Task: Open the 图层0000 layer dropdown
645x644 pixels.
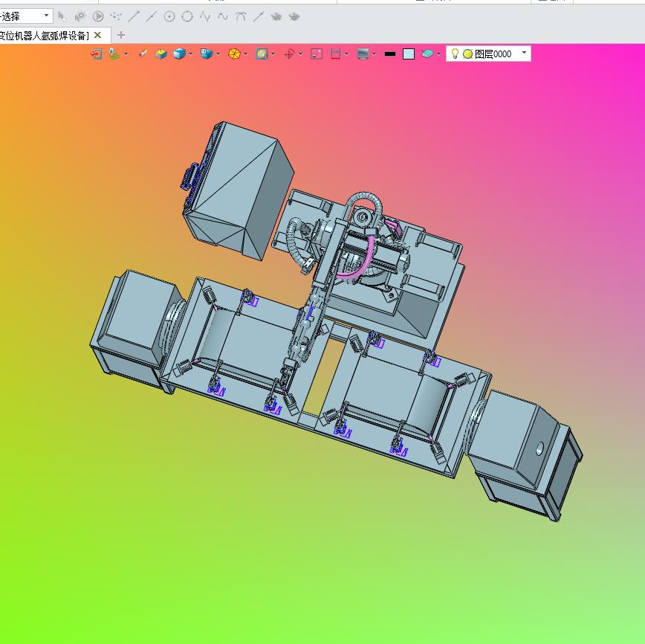Action: coord(524,54)
